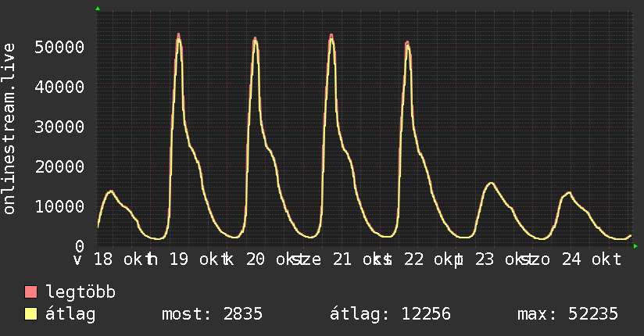Click the max: 52235 statistic

(567, 314)
